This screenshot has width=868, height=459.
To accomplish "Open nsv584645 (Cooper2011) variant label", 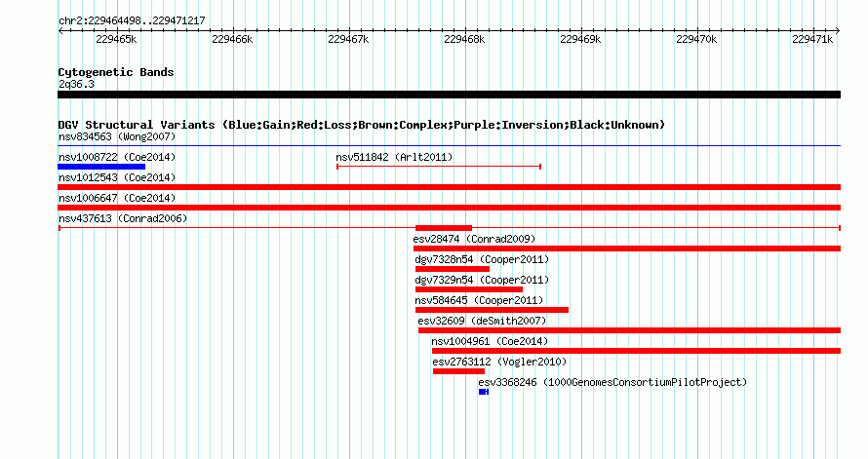I will (479, 300).
